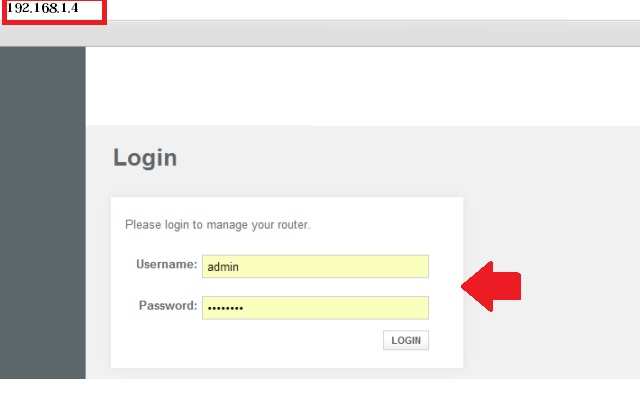Click the Login page heading
The width and height of the screenshot is (640, 404).
(x=145, y=157)
